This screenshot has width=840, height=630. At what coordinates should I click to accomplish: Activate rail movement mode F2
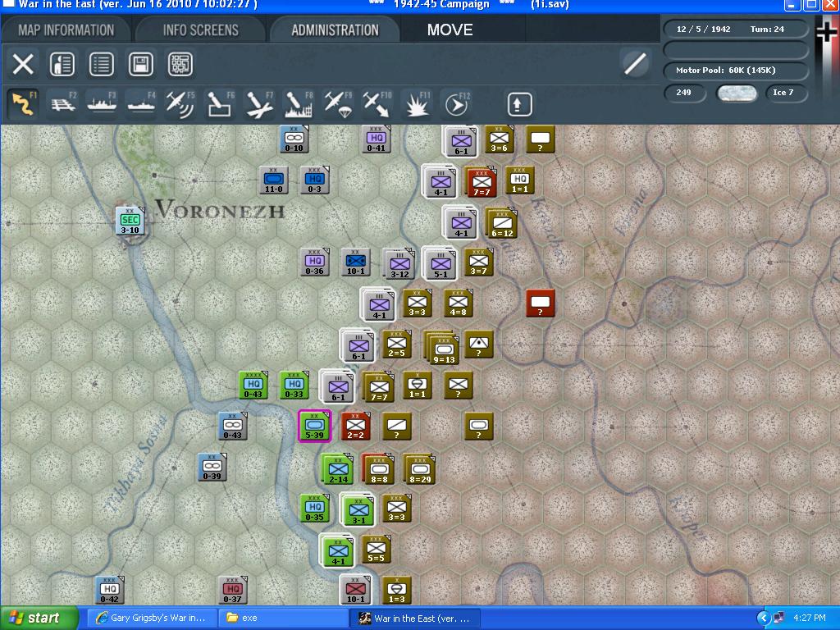coord(62,103)
